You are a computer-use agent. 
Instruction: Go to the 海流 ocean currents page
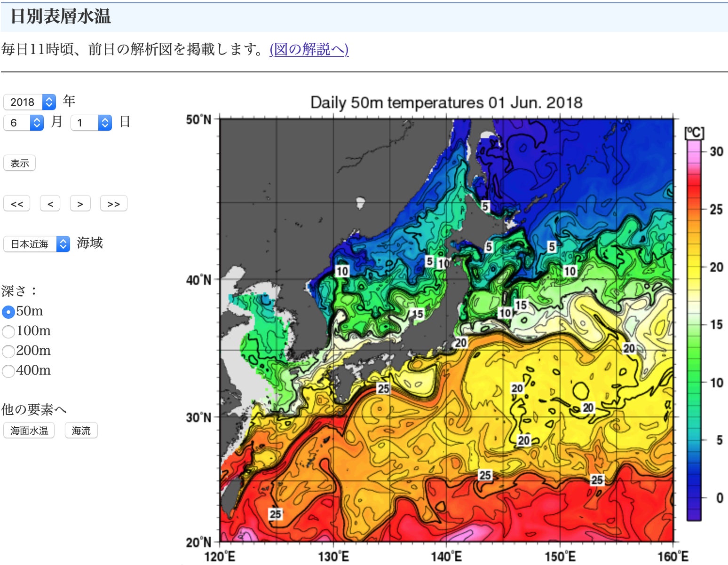pos(81,431)
